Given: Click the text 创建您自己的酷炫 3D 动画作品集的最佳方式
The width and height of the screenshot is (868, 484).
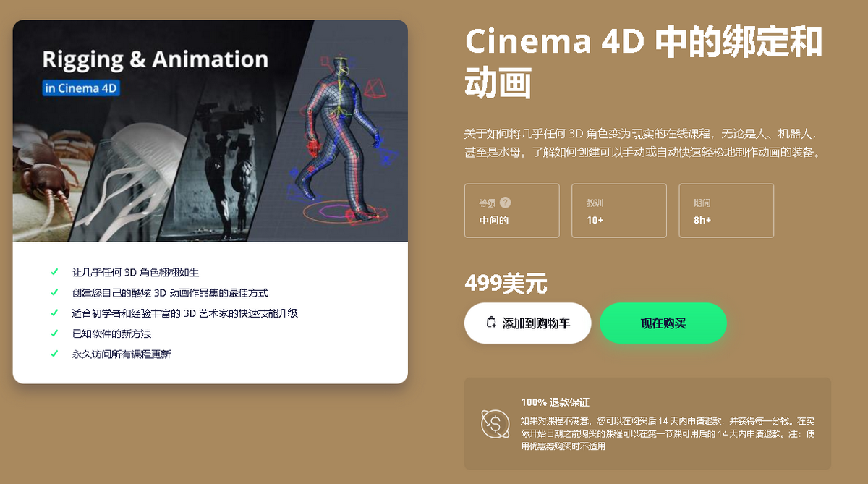Looking at the screenshot, I should point(170,293).
